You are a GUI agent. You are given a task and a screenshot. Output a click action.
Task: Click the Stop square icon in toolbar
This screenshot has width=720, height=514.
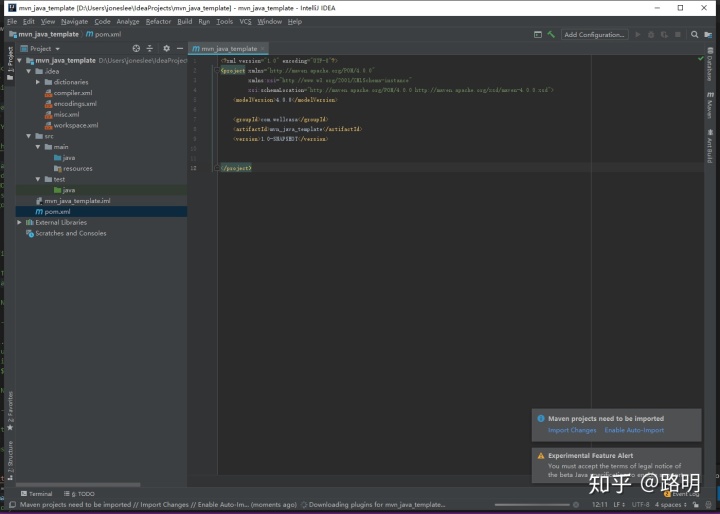coord(678,34)
